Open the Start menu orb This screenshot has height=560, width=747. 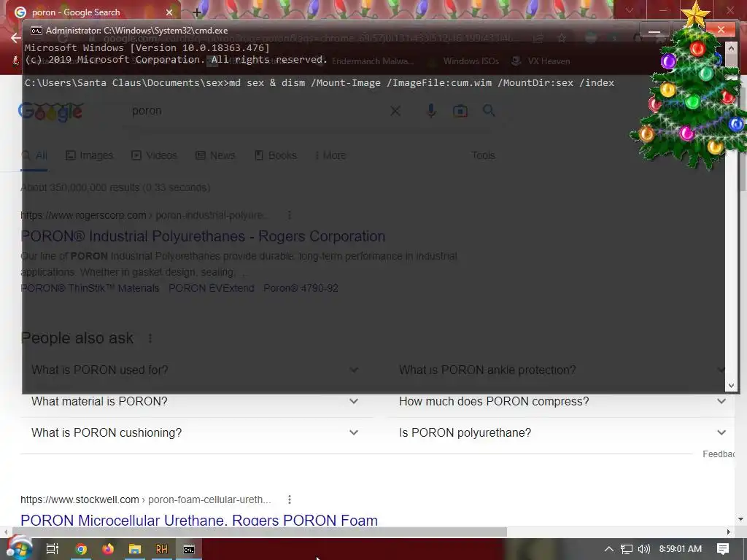pyautogui.click(x=19, y=548)
